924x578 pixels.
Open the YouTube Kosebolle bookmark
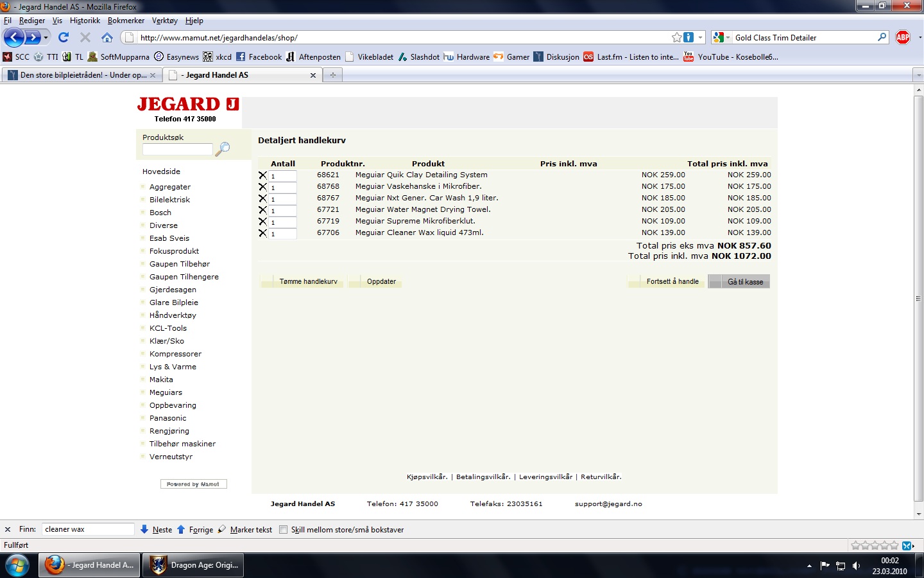pyautogui.click(x=731, y=57)
